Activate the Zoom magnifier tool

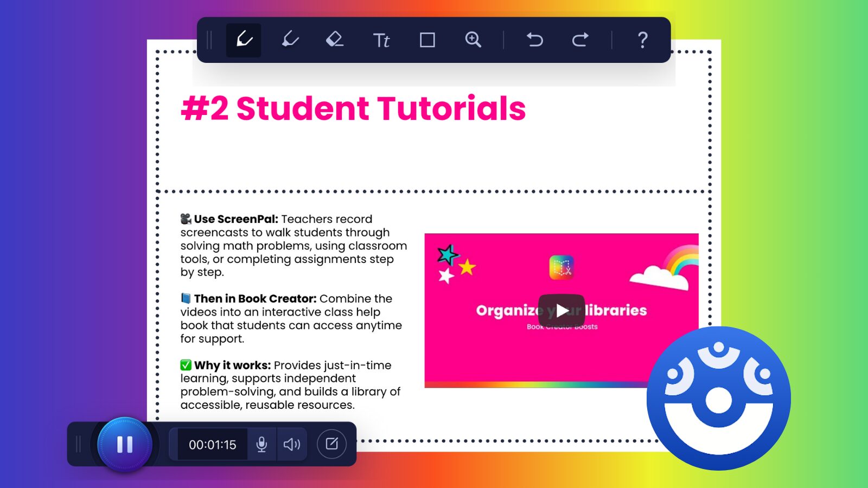473,40
